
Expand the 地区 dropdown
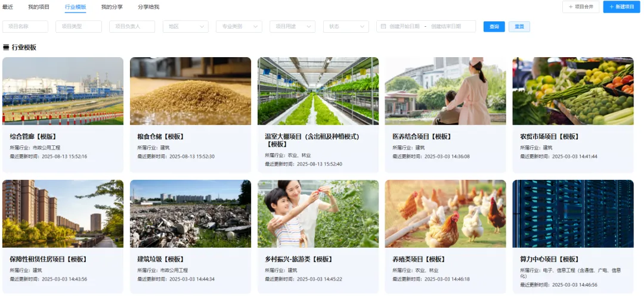point(185,26)
